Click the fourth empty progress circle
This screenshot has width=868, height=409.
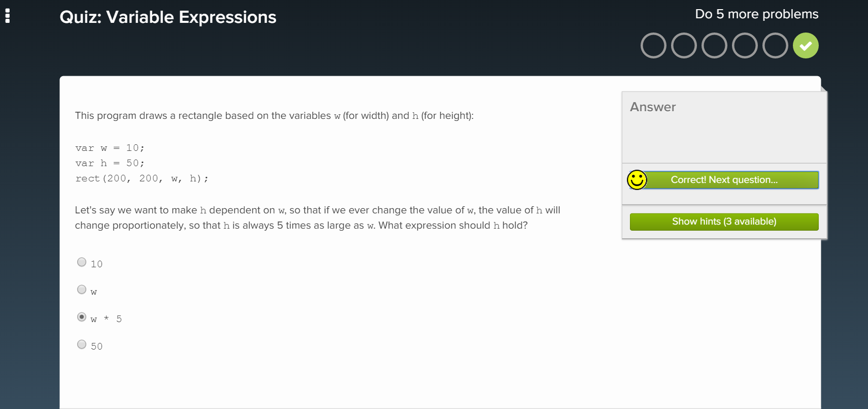point(745,46)
